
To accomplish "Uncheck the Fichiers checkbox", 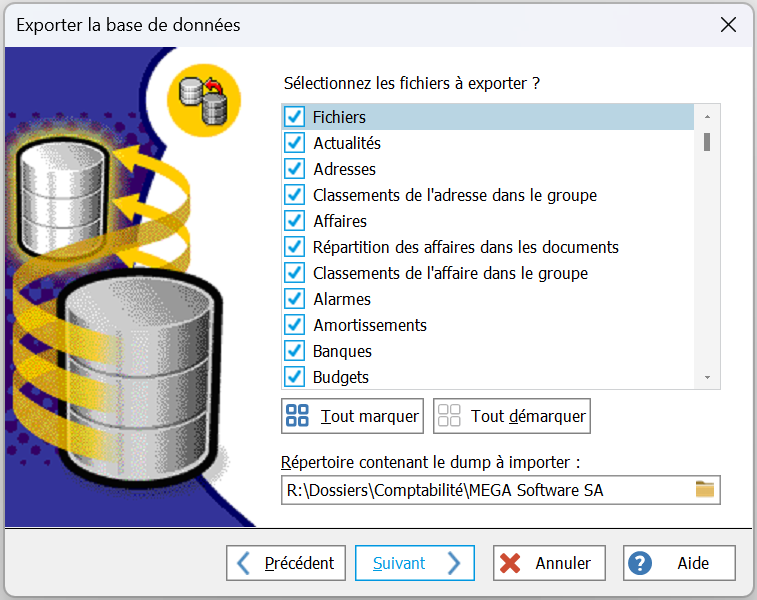I will click(x=295, y=117).
